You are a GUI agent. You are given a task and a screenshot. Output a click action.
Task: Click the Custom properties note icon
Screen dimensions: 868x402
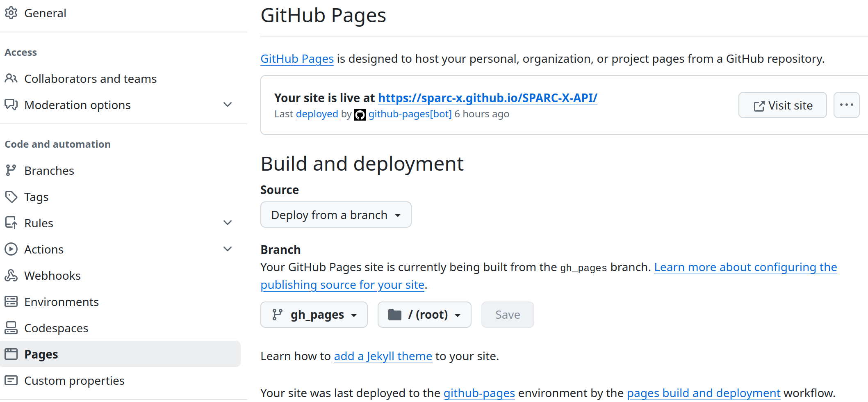[11, 380]
